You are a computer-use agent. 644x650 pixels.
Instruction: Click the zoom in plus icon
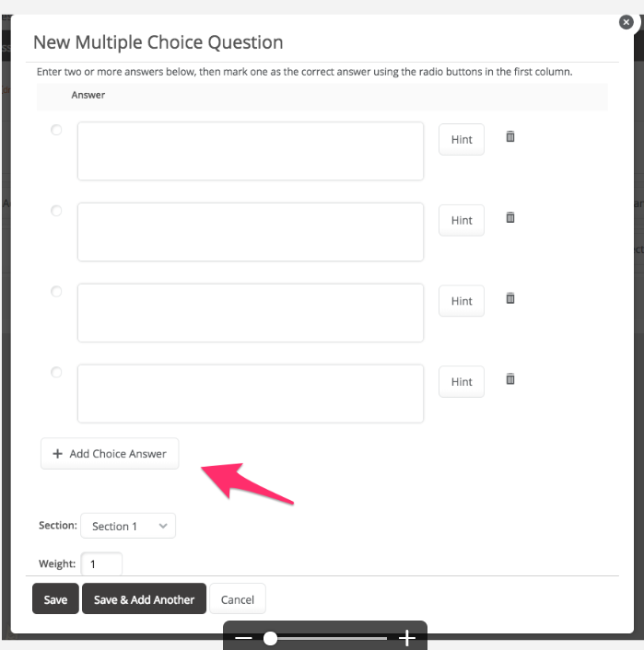tap(407, 637)
